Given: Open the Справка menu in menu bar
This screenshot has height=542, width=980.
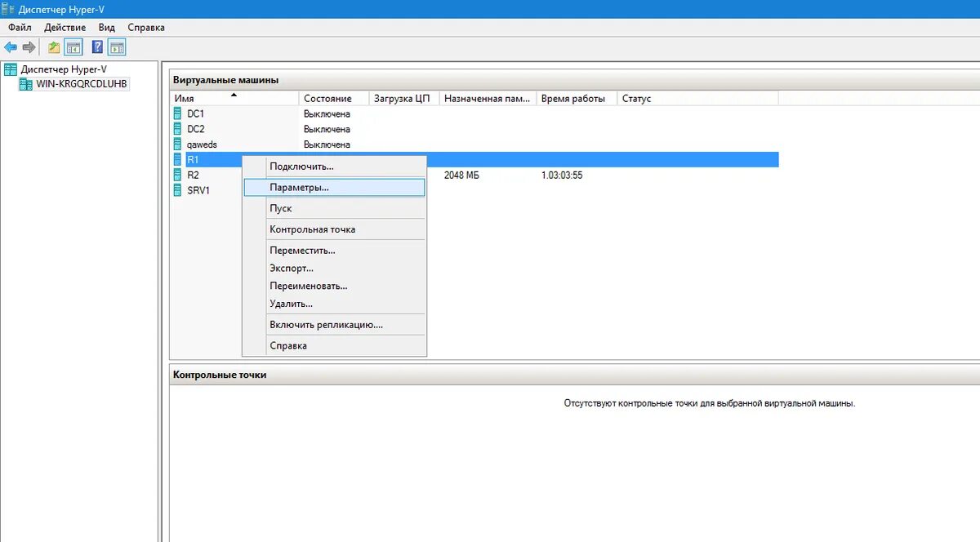Looking at the screenshot, I should click(146, 27).
